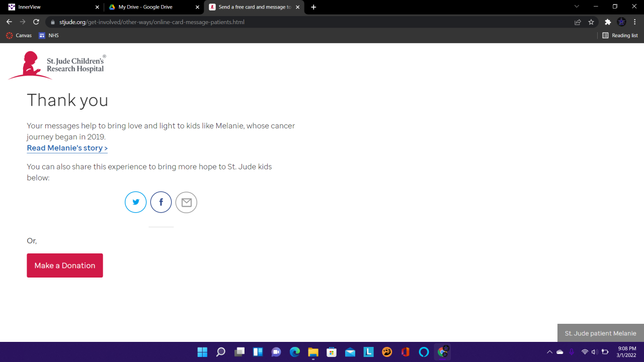Share on Facebook via the f icon
Screen dimensions: 644x362
click(x=161, y=202)
